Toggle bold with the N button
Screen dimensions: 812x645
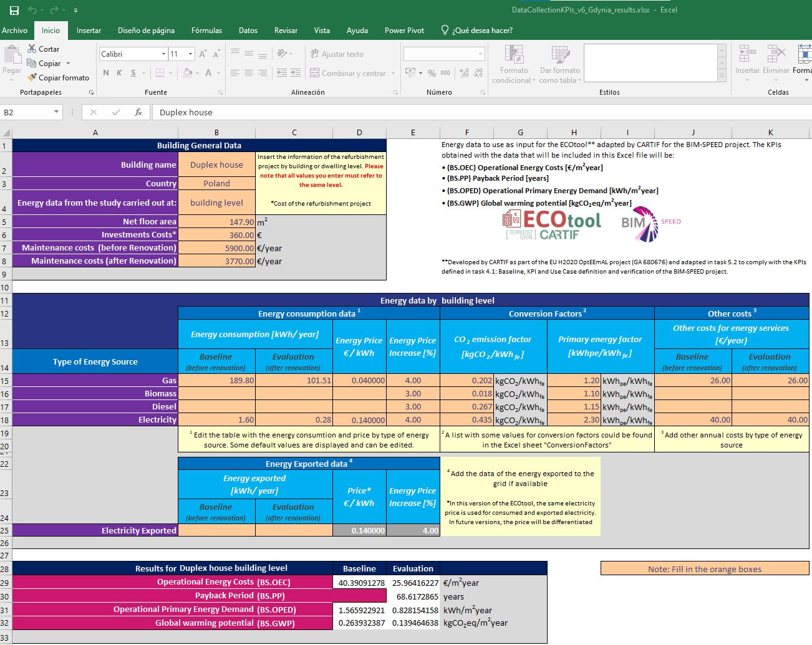click(x=106, y=73)
